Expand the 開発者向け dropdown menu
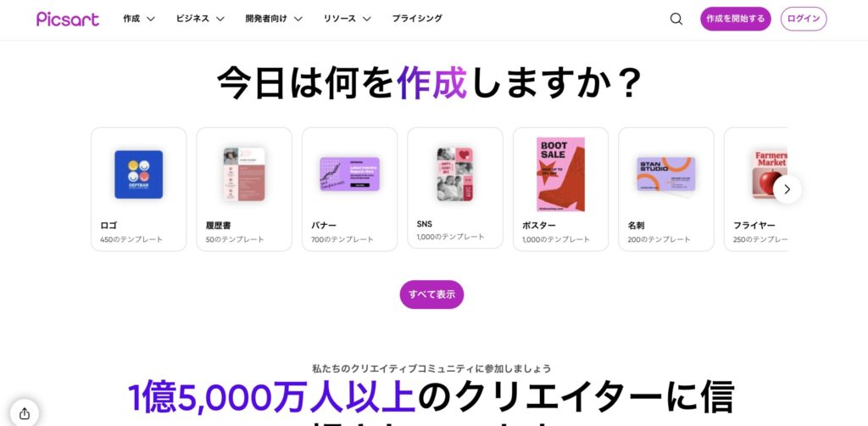 pyautogui.click(x=274, y=19)
